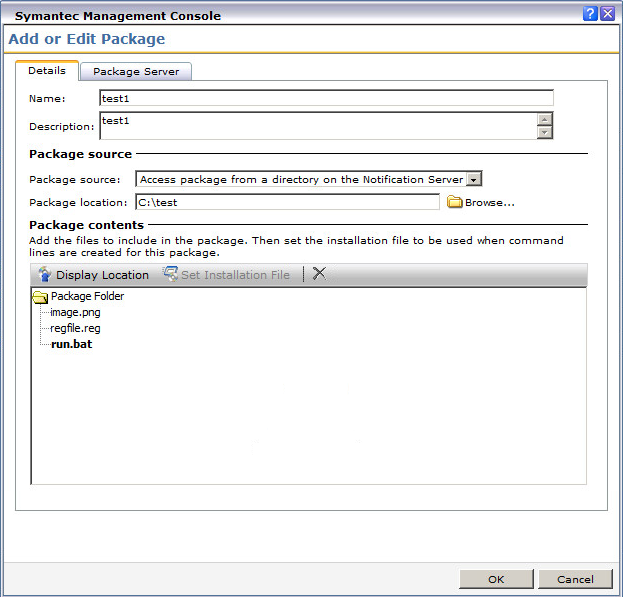Switch to the Package Server tab

pyautogui.click(x=136, y=71)
